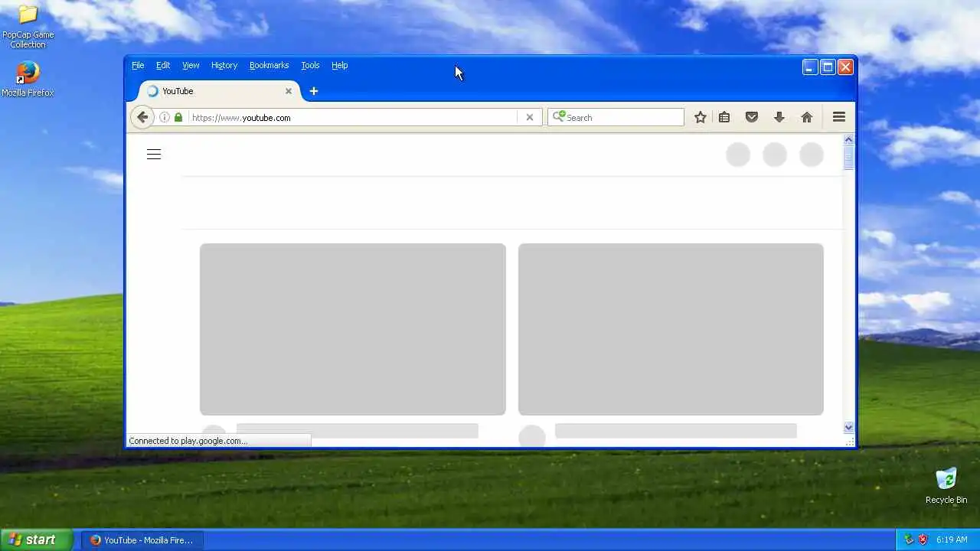Open Mozilla Firefox desktop shortcut

tap(28, 79)
